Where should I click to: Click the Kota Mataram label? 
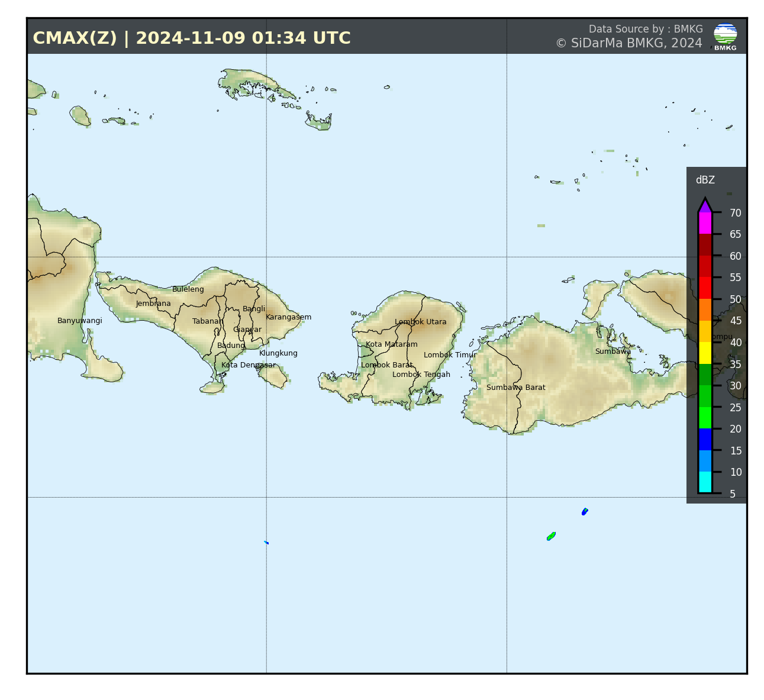(392, 344)
